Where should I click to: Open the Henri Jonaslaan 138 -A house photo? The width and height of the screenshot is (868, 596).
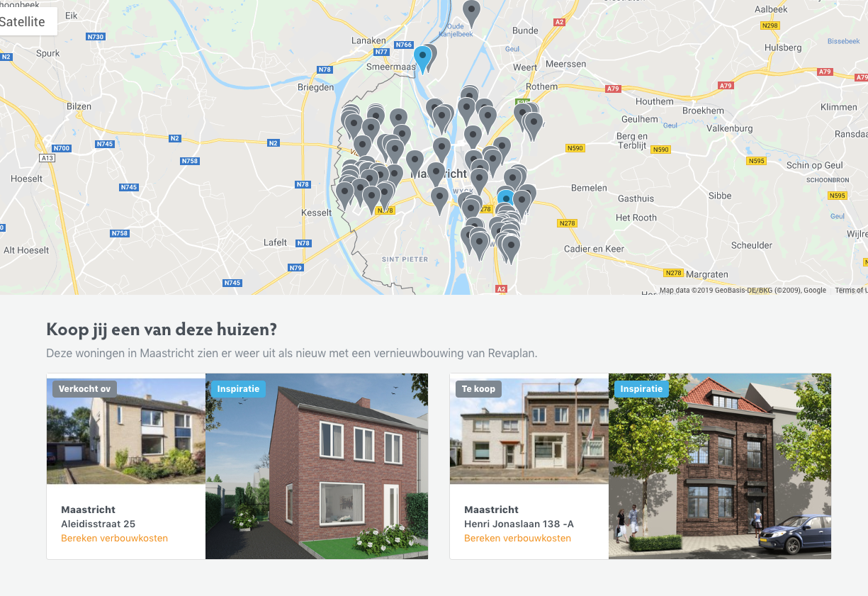529,431
